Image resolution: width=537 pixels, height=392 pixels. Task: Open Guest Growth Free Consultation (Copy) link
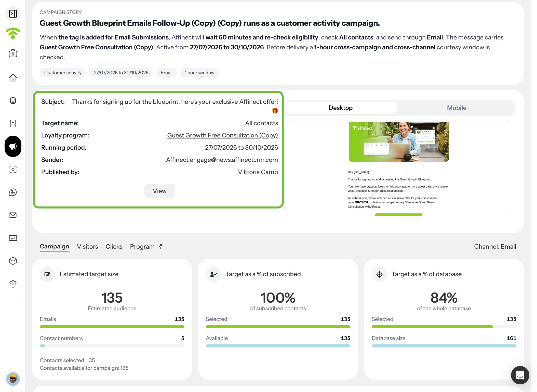tap(222, 135)
